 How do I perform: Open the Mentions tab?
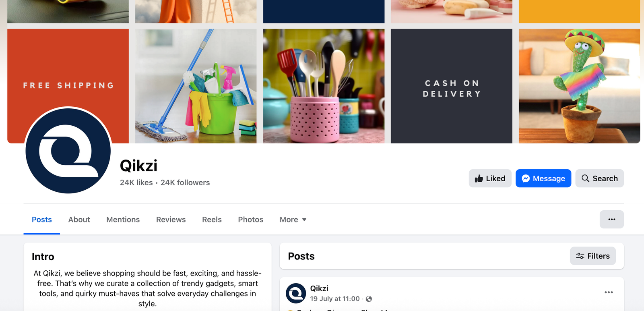123,220
